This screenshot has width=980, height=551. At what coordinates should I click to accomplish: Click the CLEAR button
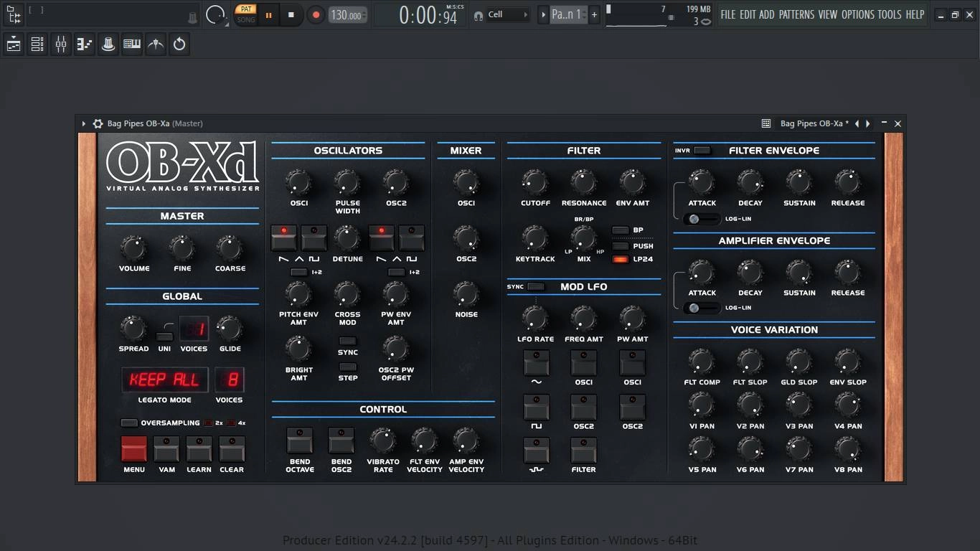tap(232, 449)
